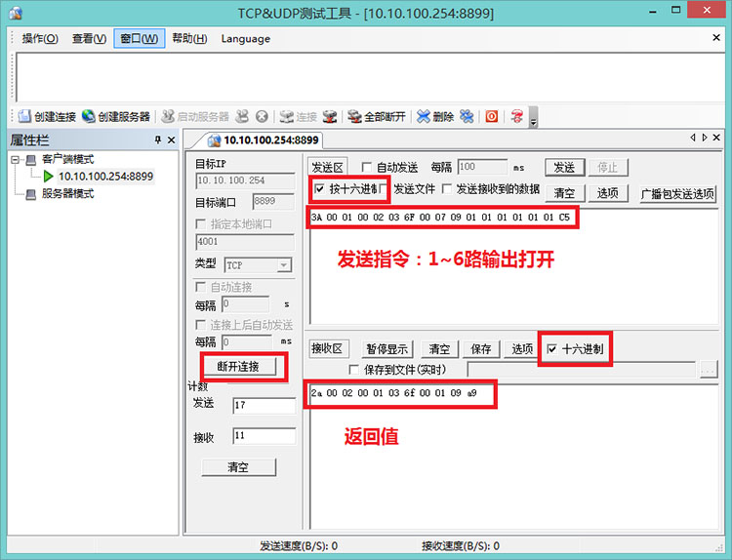Click the green play icon beside 10.10.100.254:8899
Screen dimensions: 732x560
coord(48,176)
